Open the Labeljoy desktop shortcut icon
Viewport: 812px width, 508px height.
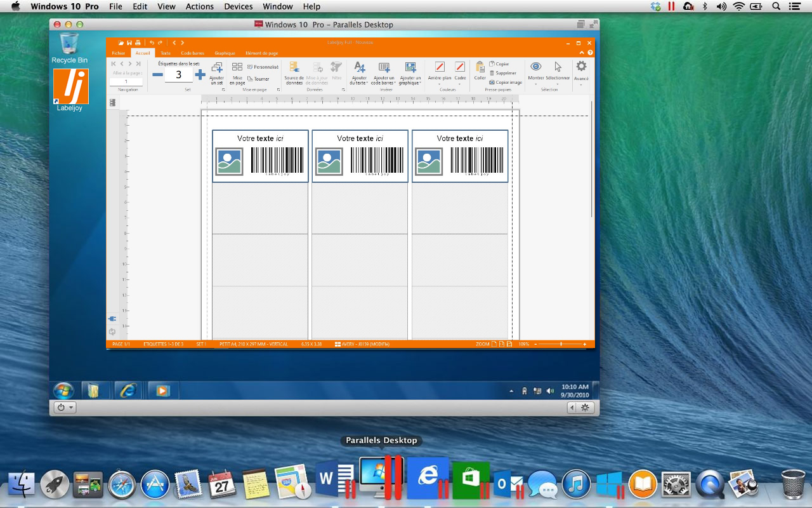(70, 89)
